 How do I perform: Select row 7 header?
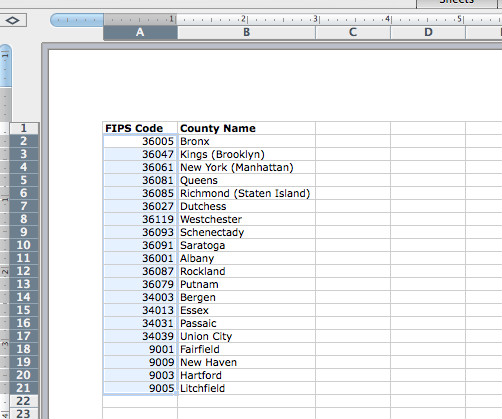point(24,206)
